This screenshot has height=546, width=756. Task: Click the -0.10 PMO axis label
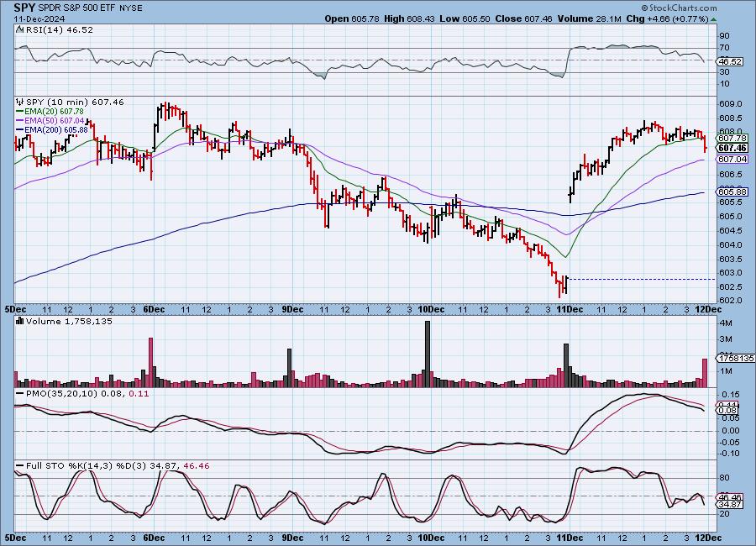click(x=729, y=453)
